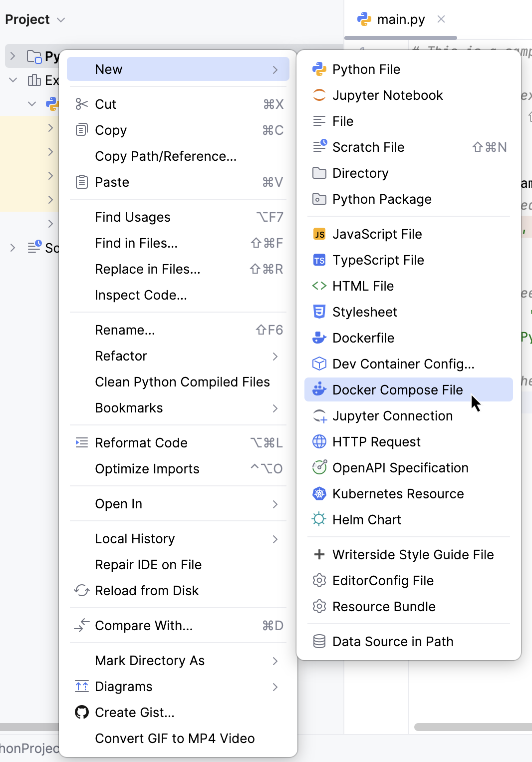
Task: Choose Optimize Imports menu item
Action: [178, 469]
